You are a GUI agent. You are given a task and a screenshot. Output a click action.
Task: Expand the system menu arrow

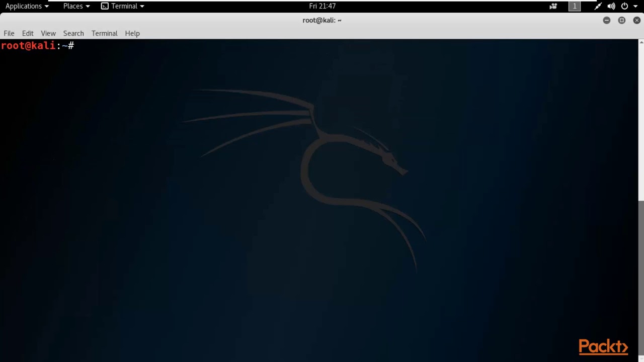pos(635,7)
